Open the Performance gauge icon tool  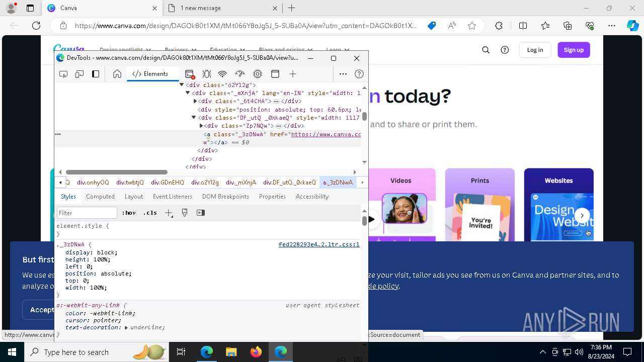240,74
